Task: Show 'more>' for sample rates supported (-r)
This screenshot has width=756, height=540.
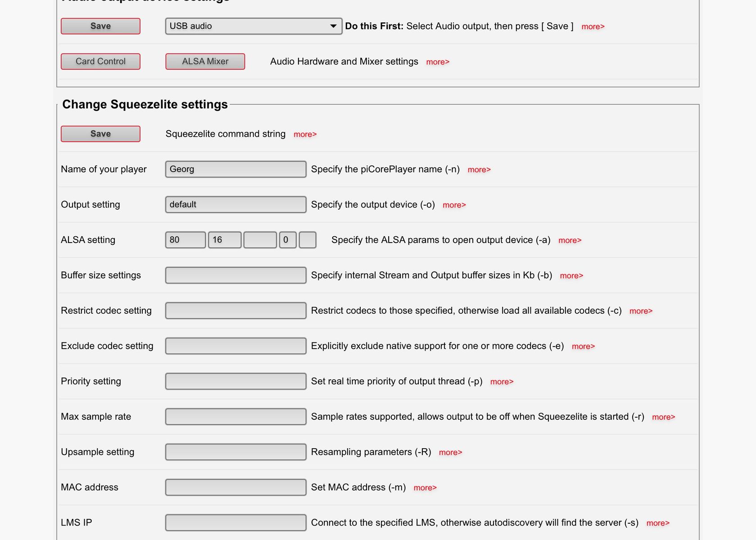Action: tap(664, 417)
